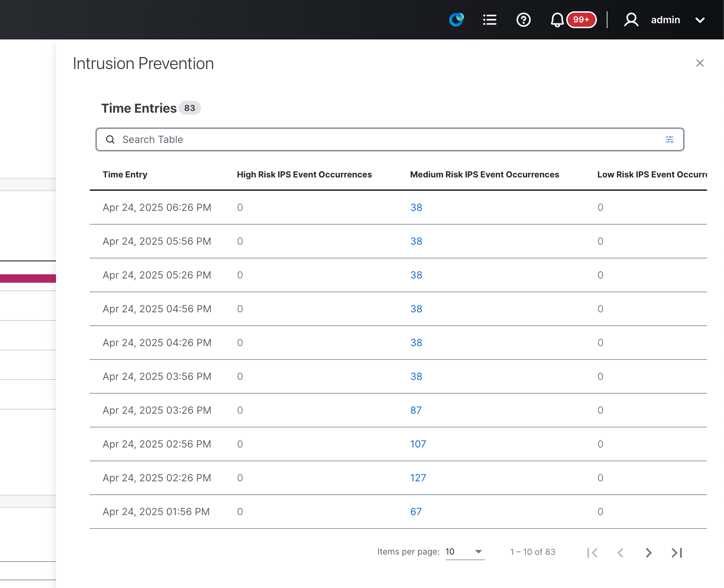Screen dimensions: 724x588
Task: Click the Intrusion Prevention title
Action: tap(143, 63)
